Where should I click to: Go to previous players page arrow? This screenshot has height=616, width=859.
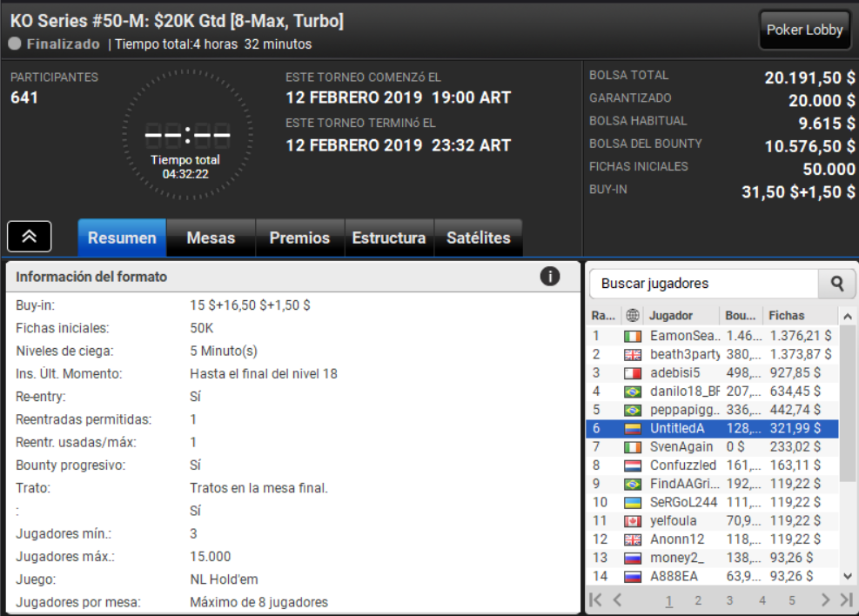click(617, 600)
